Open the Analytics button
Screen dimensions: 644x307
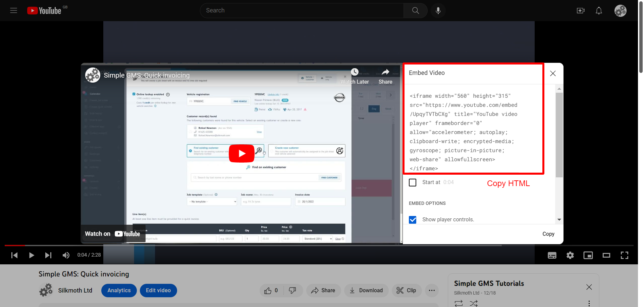pos(119,291)
